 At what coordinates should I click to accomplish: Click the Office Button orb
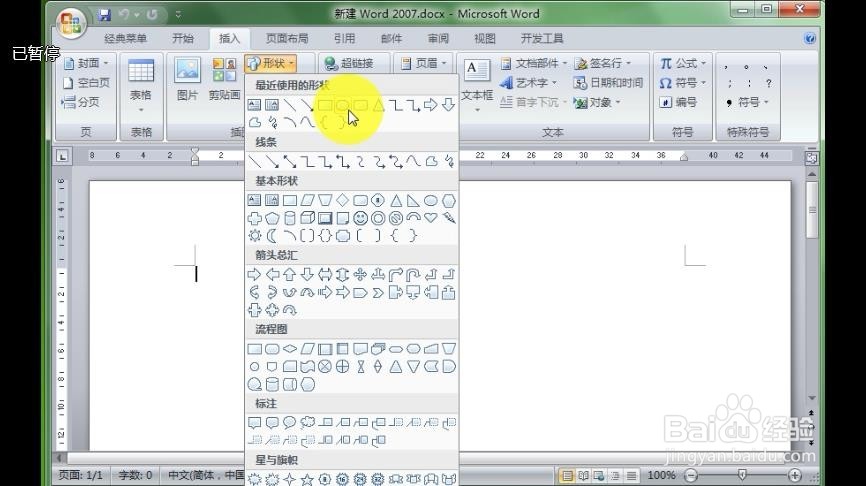click(x=71, y=23)
